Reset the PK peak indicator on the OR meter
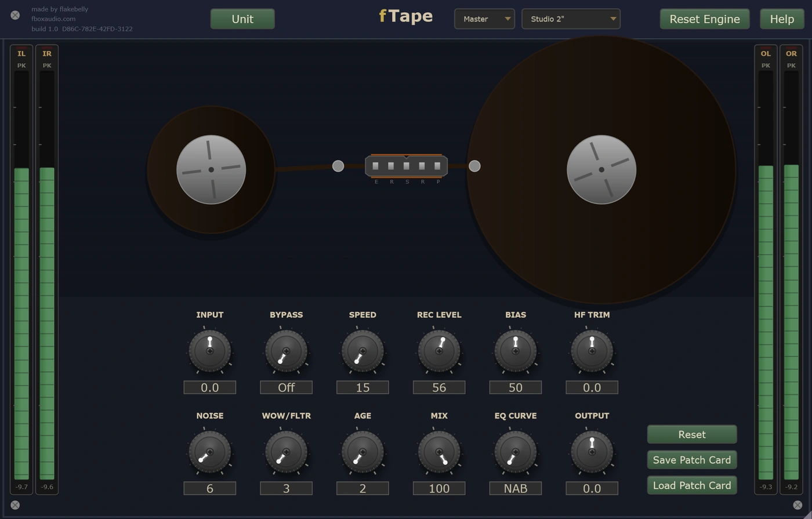The width and height of the screenshot is (812, 519). (x=791, y=66)
